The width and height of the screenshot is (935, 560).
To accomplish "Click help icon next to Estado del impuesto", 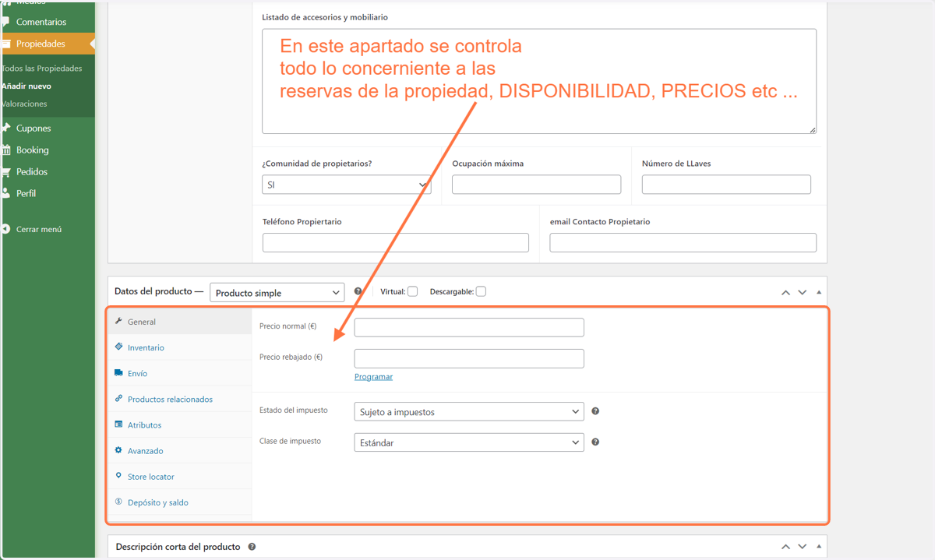I will coord(595,411).
